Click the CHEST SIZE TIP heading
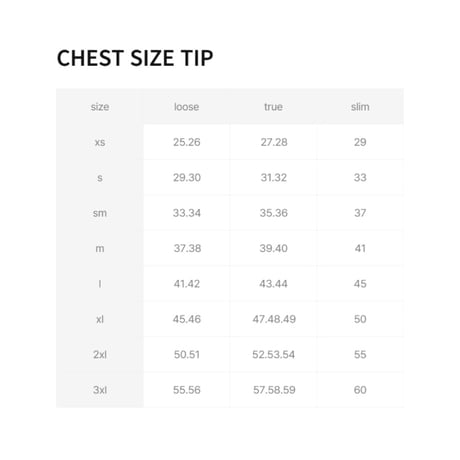This screenshot has height=460, width=460. pyautogui.click(x=135, y=58)
